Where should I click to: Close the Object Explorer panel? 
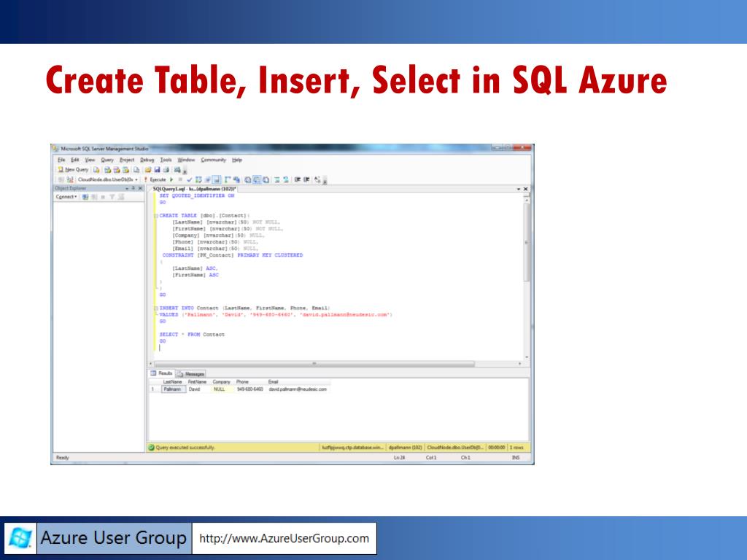(140, 189)
